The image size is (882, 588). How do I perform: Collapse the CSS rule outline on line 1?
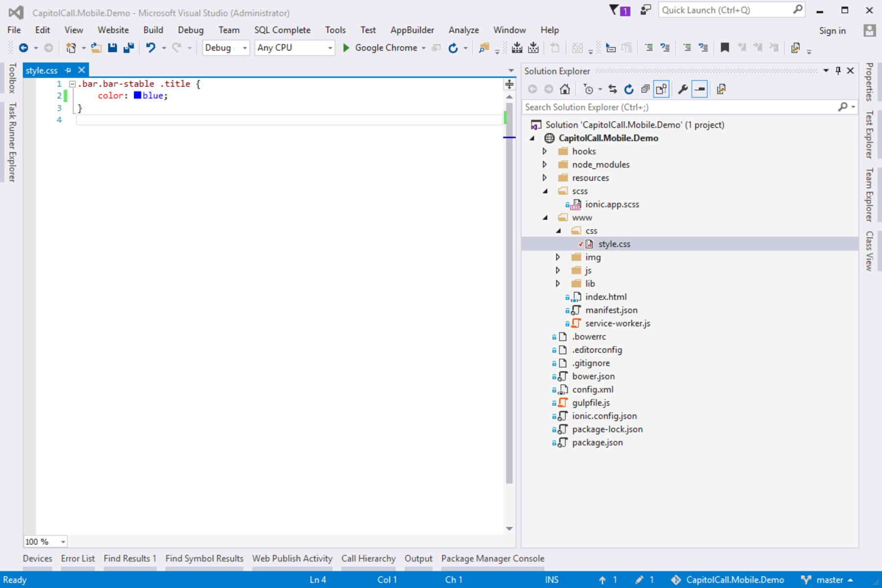point(72,84)
